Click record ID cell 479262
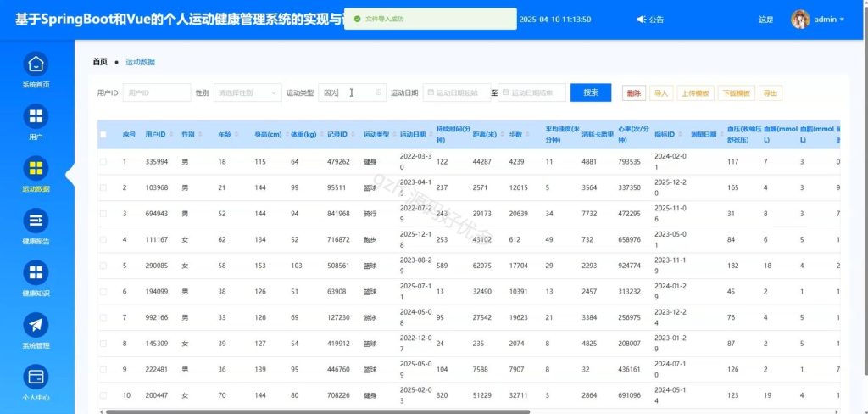Viewport: 868px width, 414px height. [338, 162]
